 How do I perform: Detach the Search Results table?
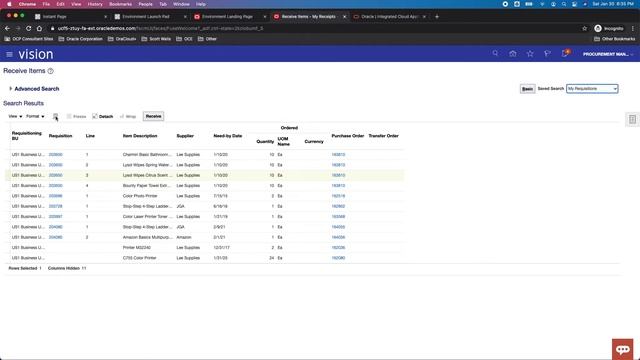pos(102,116)
